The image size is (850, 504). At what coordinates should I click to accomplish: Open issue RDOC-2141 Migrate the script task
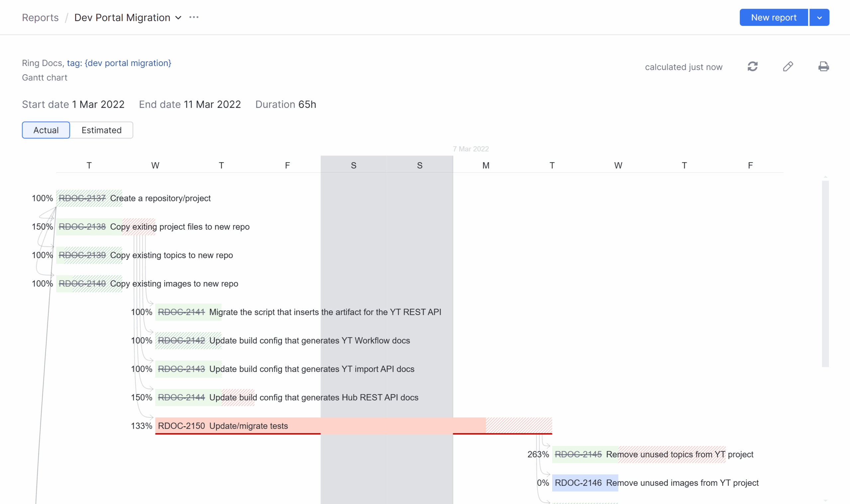click(x=182, y=312)
